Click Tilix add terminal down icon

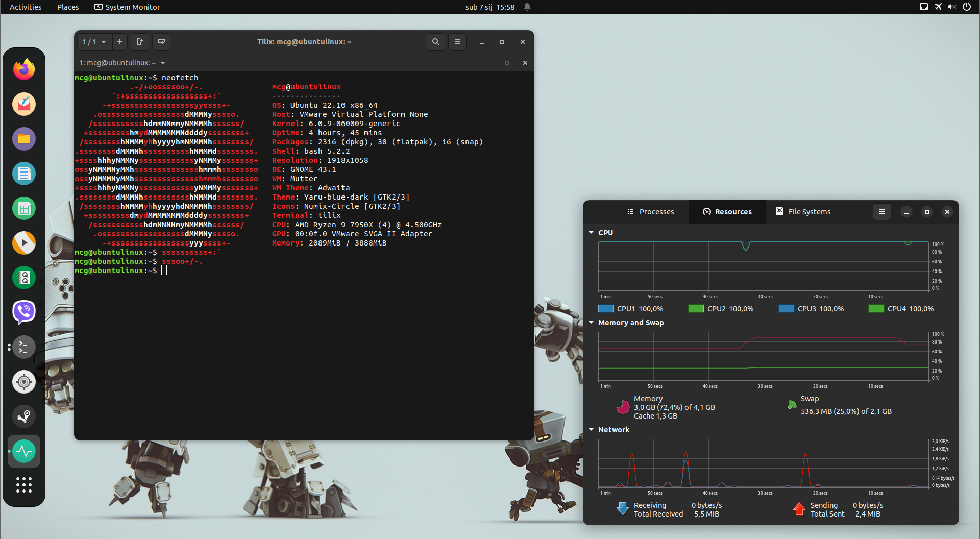(x=161, y=42)
